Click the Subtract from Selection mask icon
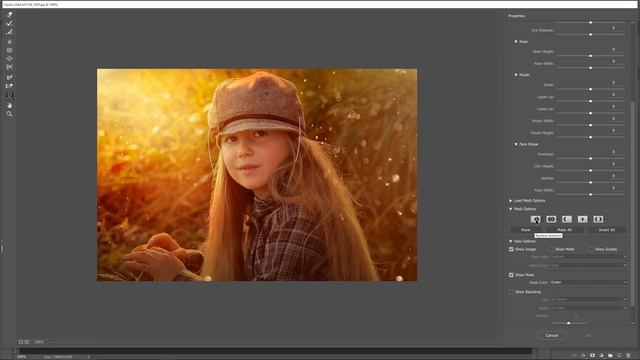The image size is (640, 360). pyautogui.click(x=567, y=219)
